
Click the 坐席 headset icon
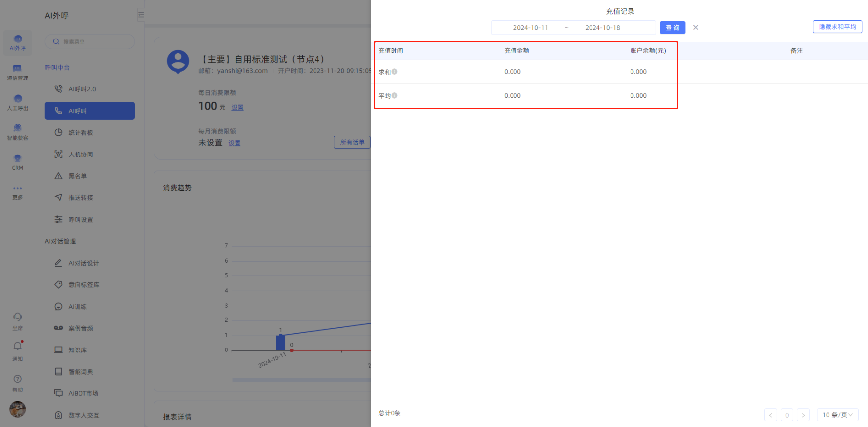coord(18,317)
